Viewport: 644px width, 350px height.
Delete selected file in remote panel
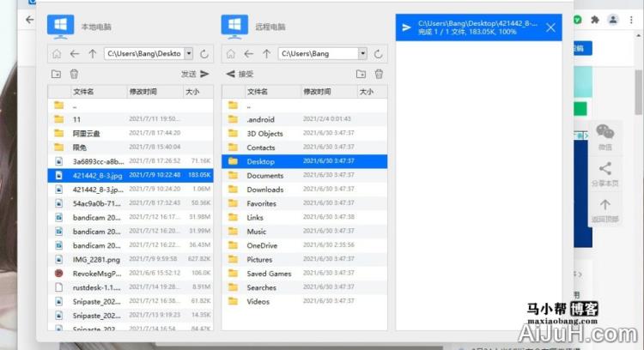point(379,75)
